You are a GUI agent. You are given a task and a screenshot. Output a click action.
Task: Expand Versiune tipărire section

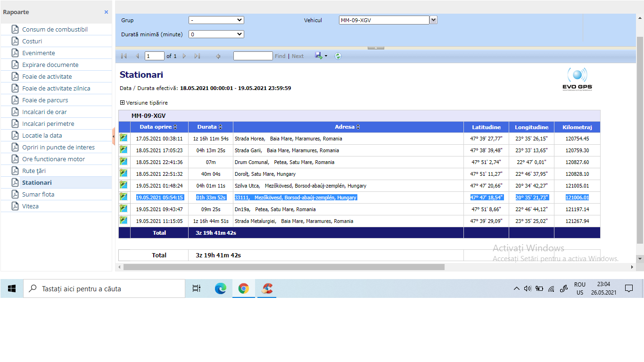point(123,103)
